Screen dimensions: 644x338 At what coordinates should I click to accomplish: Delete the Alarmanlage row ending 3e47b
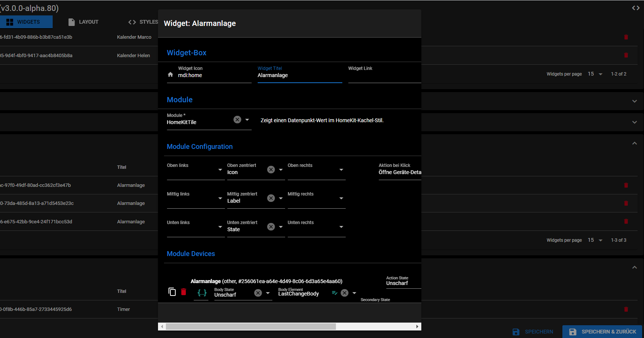[626, 185]
